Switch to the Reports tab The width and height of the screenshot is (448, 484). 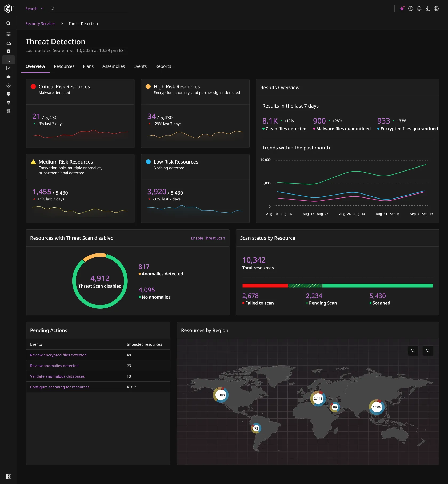click(163, 66)
